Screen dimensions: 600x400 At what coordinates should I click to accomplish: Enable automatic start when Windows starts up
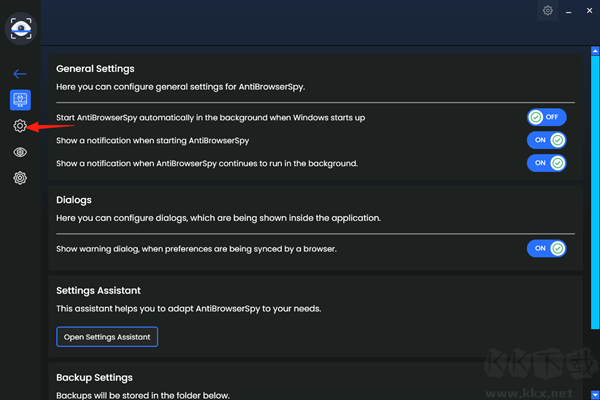tap(547, 117)
